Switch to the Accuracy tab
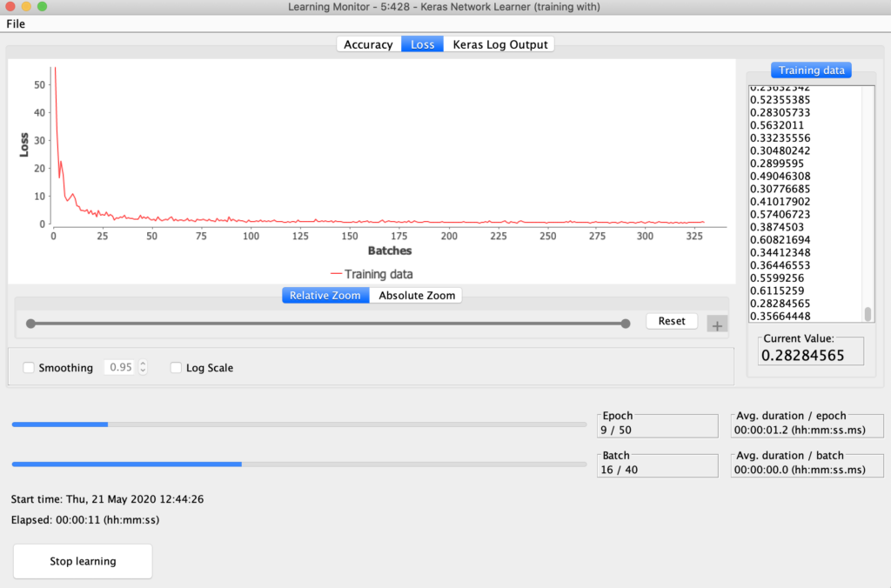 pos(368,44)
